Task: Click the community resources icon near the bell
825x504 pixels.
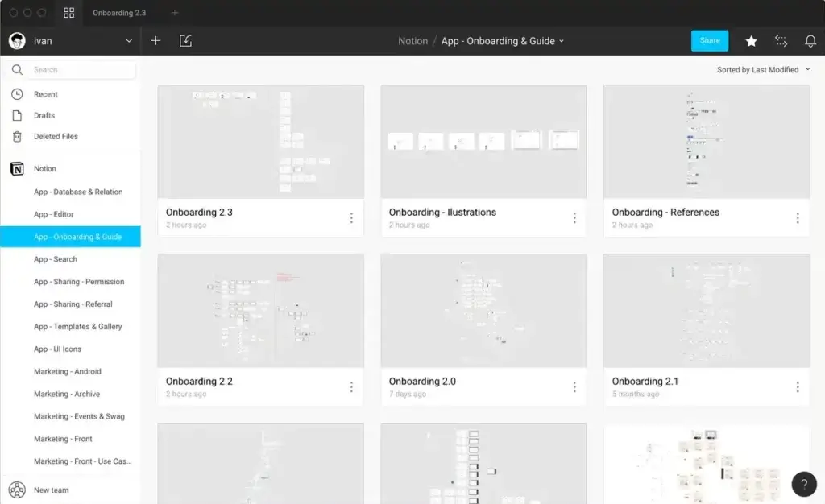Action: [780, 40]
